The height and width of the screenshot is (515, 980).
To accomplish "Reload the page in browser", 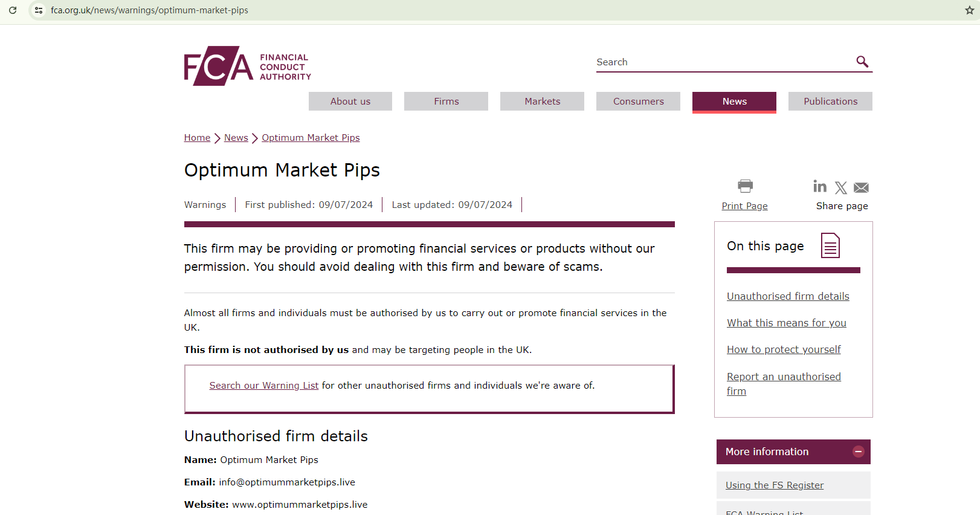I will [13, 10].
